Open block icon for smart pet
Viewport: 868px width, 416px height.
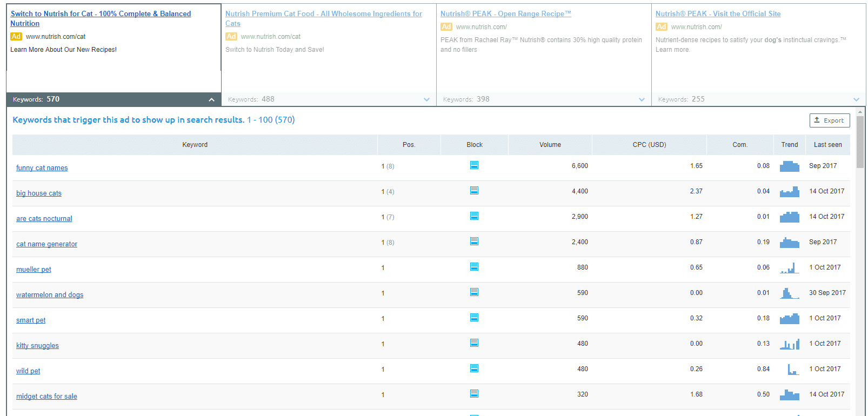coord(474,318)
